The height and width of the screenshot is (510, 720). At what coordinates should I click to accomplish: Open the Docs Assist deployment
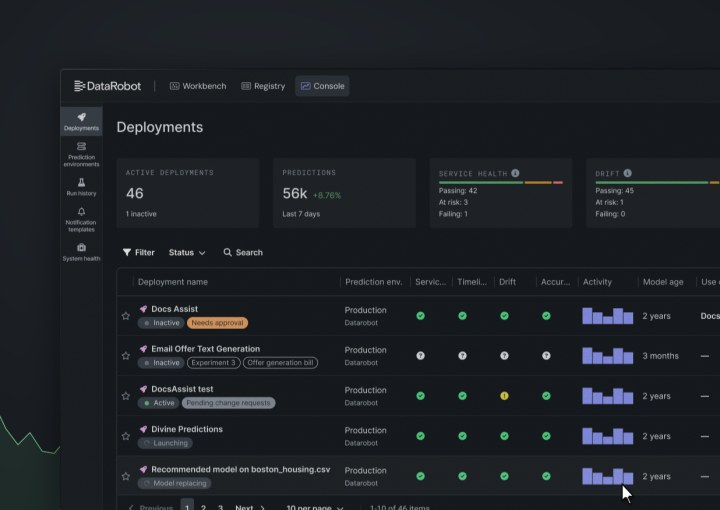click(x=174, y=309)
